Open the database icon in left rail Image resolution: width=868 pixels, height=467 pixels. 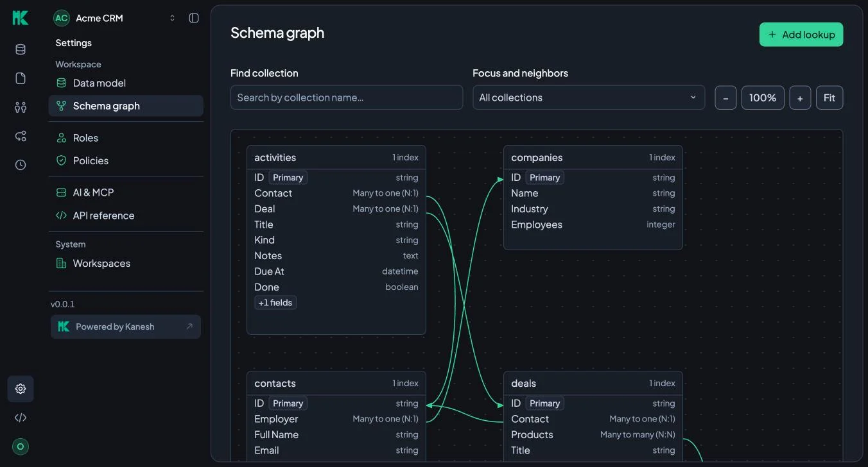[x=21, y=49]
